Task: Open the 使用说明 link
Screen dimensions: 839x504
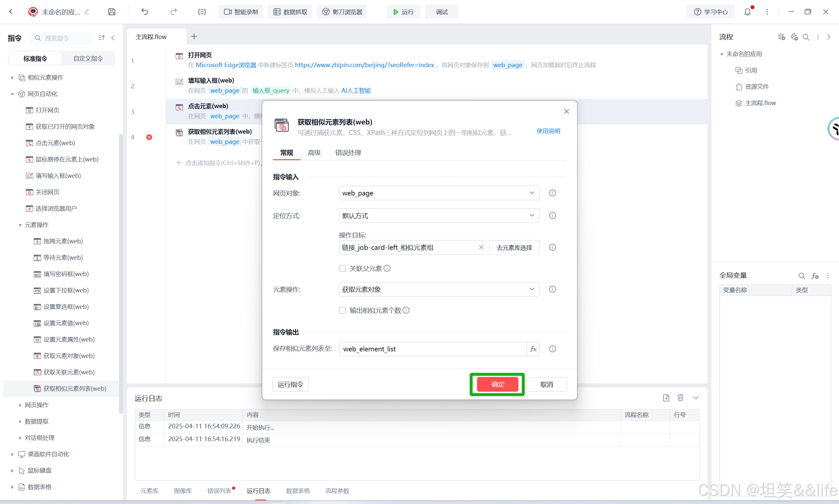Action: (x=548, y=131)
